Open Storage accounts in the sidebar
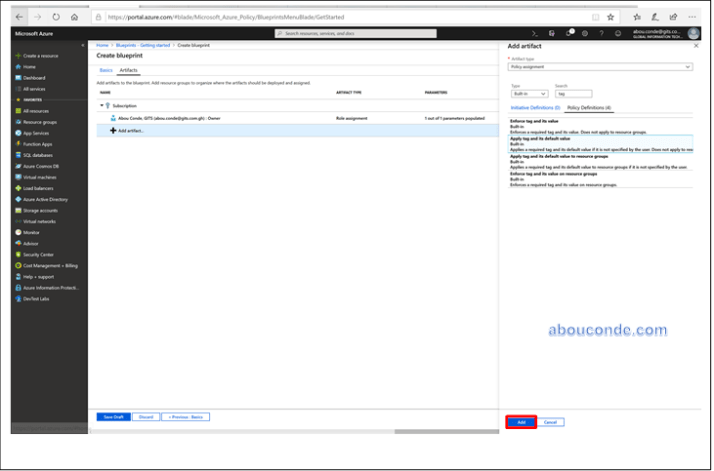Screen dimensions: 714x471 [41, 210]
